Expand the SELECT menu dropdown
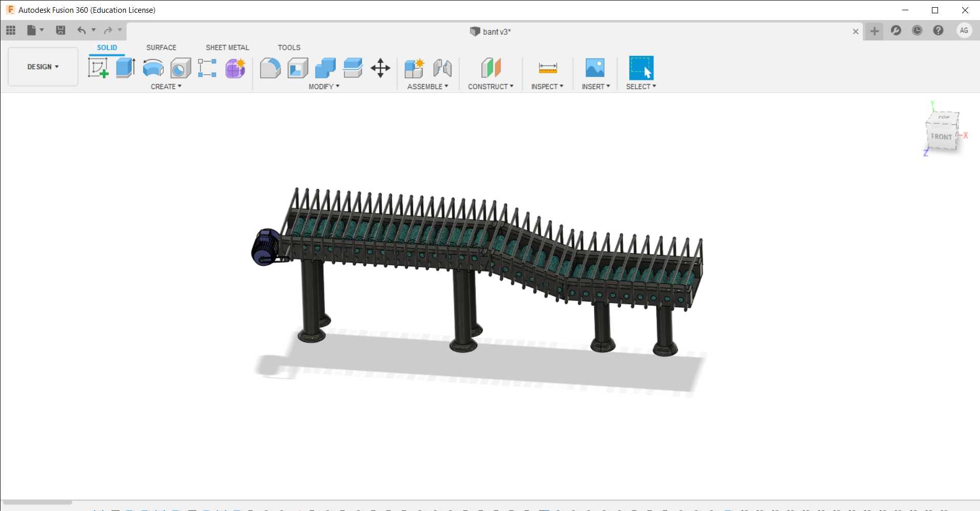Image resolution: width=980 pixels, height=511 pixels. pyautogui.click(x=641, y=87)
